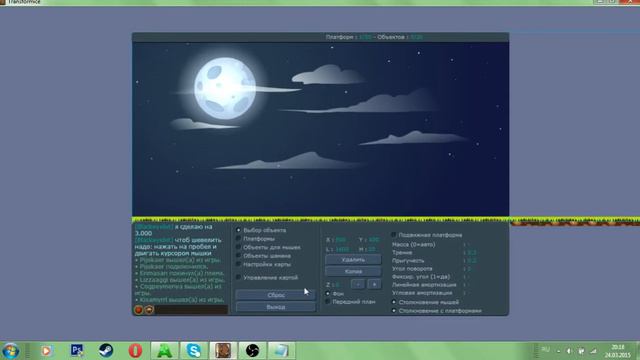This screenshot has height=360, width=640.
Task: Click the X coordinate value field
Action: tap(340, 240)
